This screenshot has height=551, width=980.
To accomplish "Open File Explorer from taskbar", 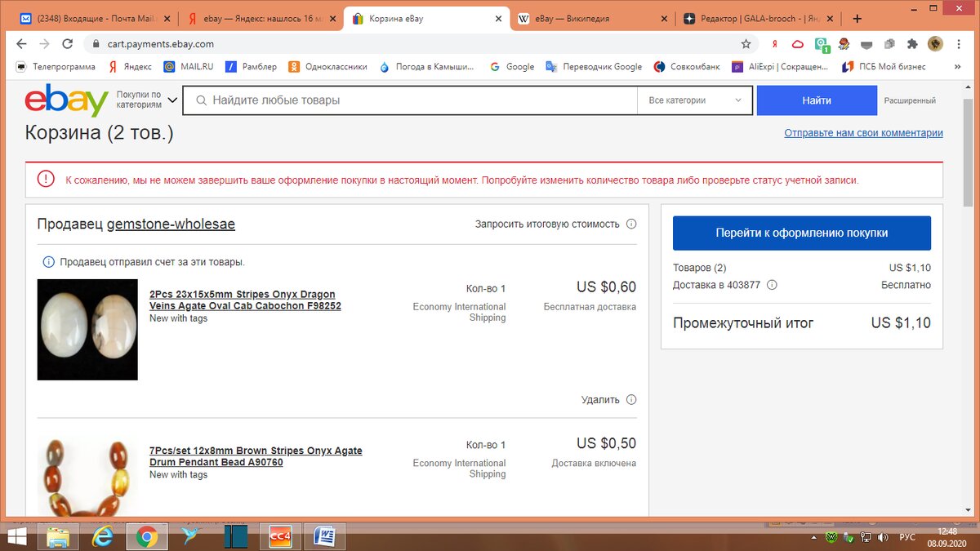I will click(x=58, y=536).
